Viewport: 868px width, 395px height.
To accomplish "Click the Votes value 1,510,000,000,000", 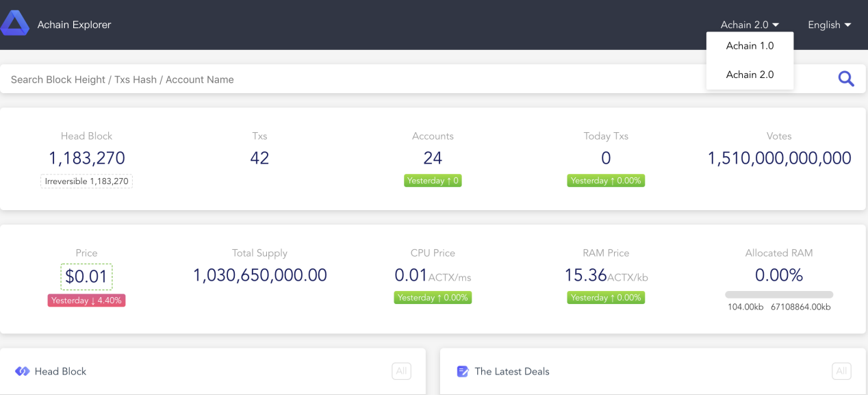I will coord(779,158).
